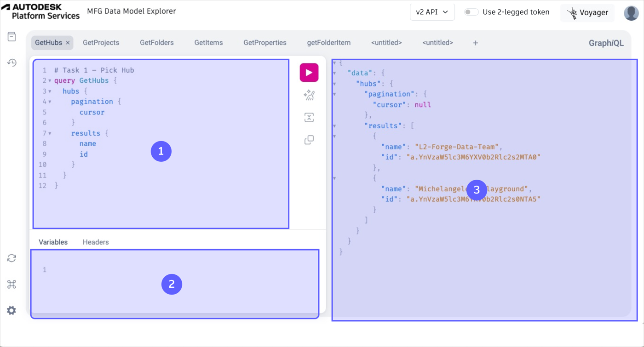Open the v2 API version dropdown
This screenshot has width=644, height=347.
point(432,12)
